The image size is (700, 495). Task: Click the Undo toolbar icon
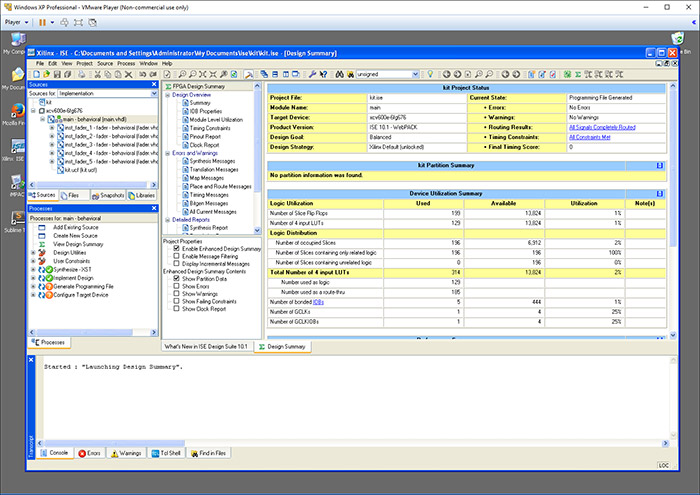coord(142,75)
